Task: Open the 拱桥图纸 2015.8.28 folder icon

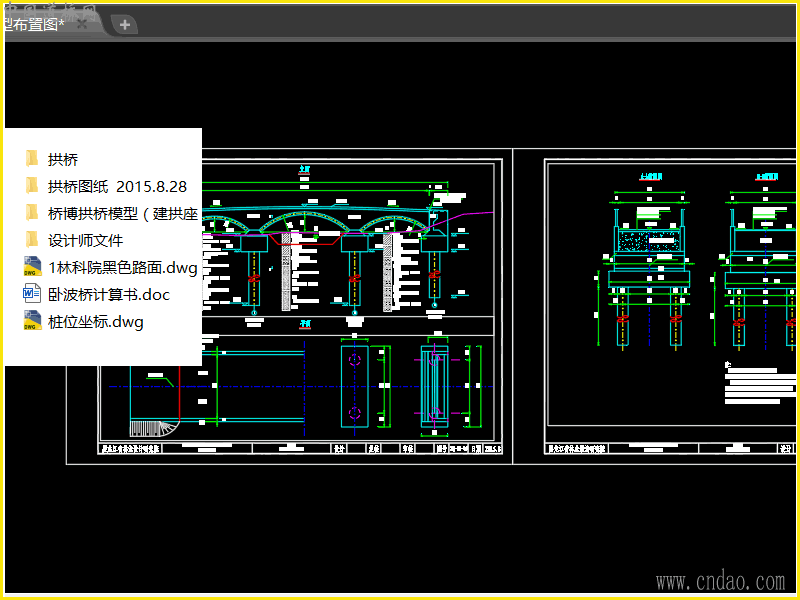Action: click(32, 186)
